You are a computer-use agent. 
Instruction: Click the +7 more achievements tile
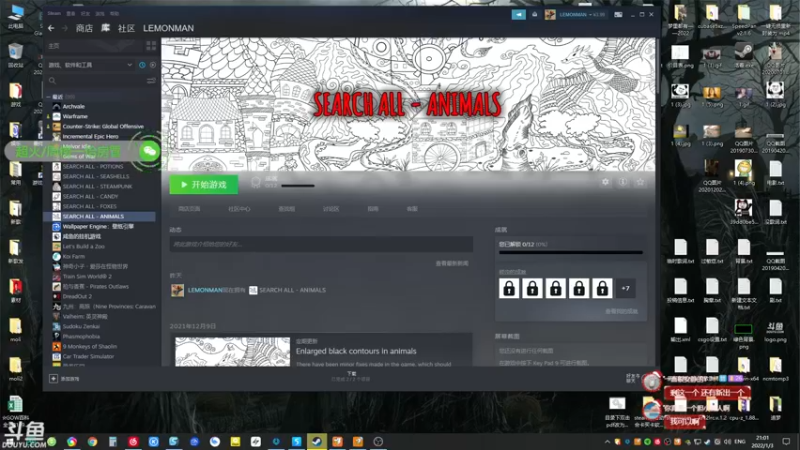[x=626, y=288]
